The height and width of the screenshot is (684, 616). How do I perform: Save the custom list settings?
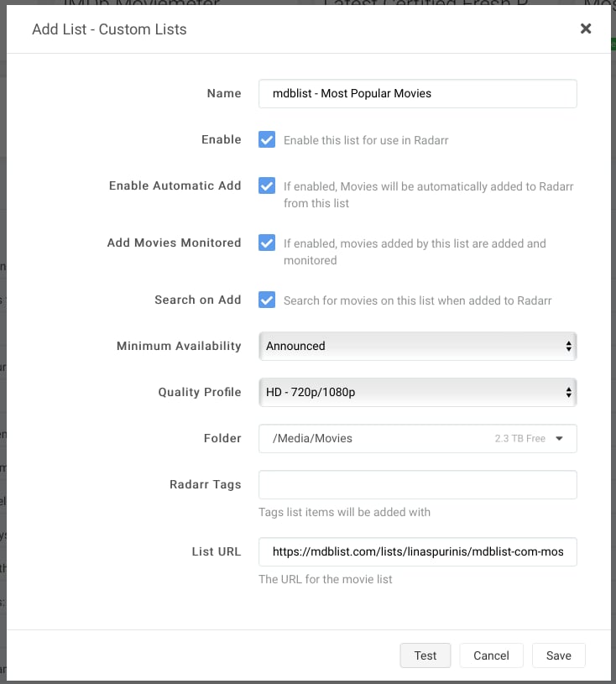558,655
